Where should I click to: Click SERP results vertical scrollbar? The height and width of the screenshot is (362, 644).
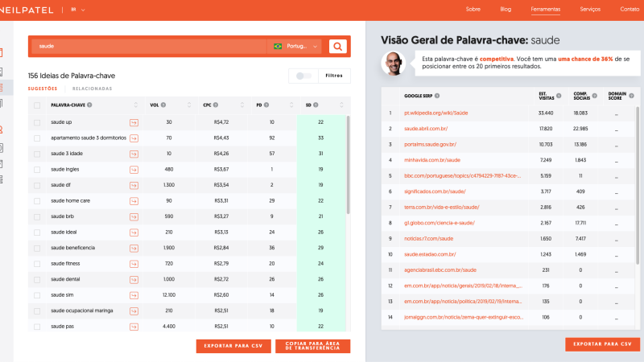click(638, 186)
